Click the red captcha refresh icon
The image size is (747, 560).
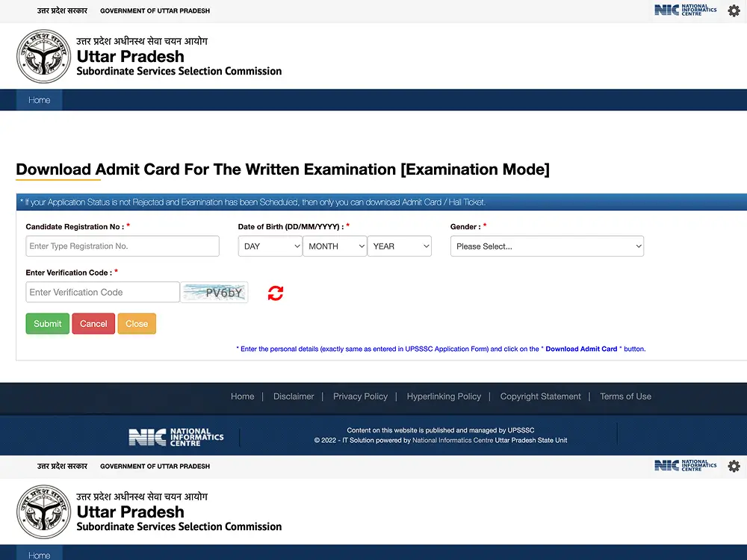pyautogui.click(x=276, y=293)
